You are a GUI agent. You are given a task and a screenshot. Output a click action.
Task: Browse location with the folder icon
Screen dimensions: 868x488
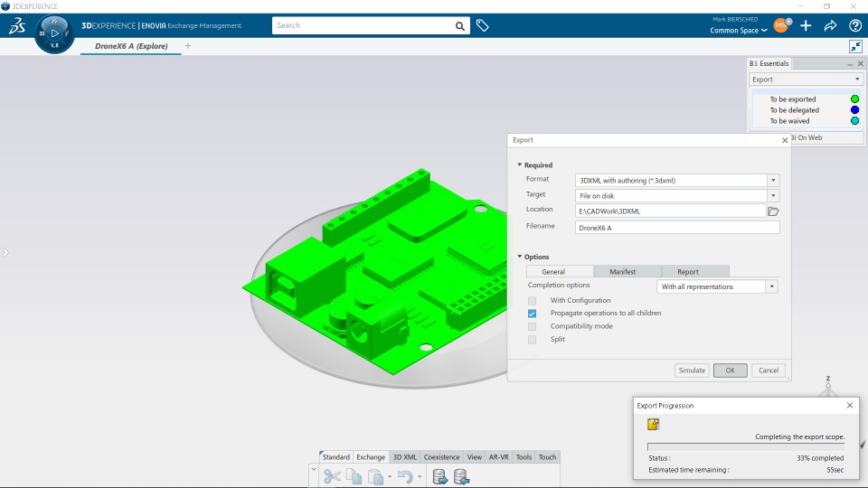click(x=773, y=211)
